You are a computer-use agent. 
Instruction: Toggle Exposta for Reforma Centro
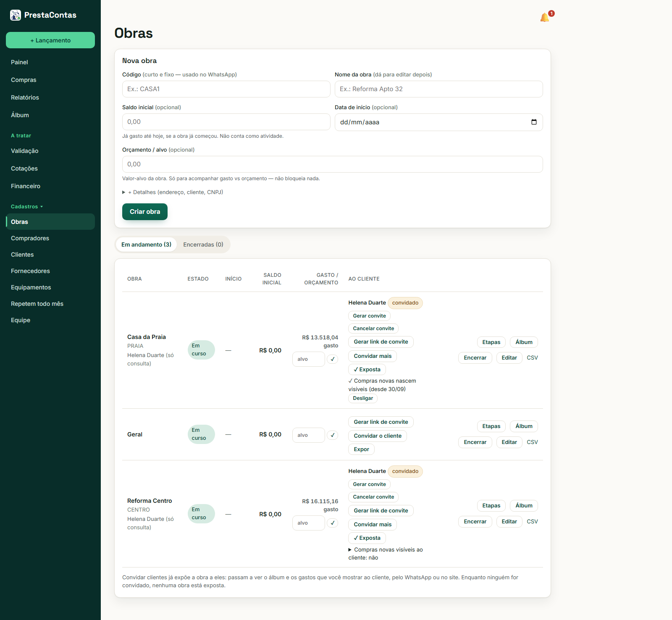[x=367, y=538]
